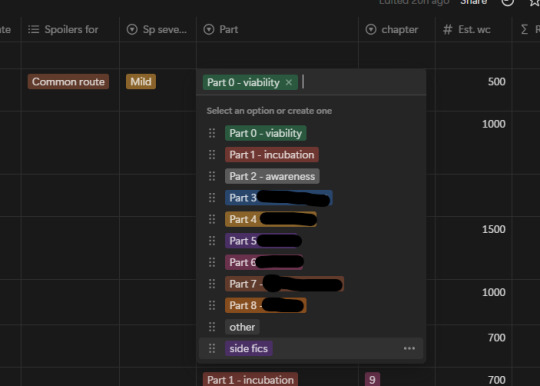The height and width of the screenshot is (386, 540).
Task: Click the chapter 9 tag
Action: (x=372, y=379)
